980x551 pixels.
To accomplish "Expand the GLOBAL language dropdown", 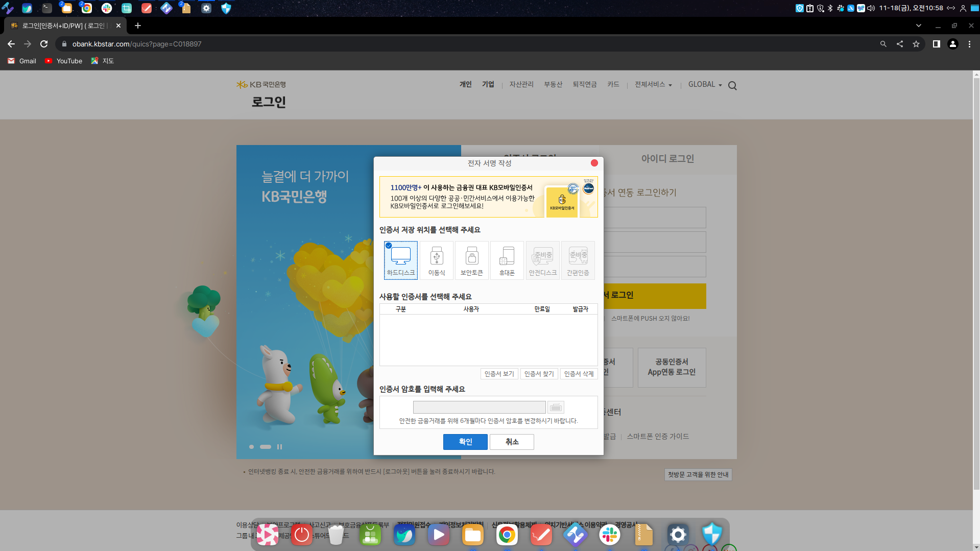I will pyautogui.click(x=705, y=84).
